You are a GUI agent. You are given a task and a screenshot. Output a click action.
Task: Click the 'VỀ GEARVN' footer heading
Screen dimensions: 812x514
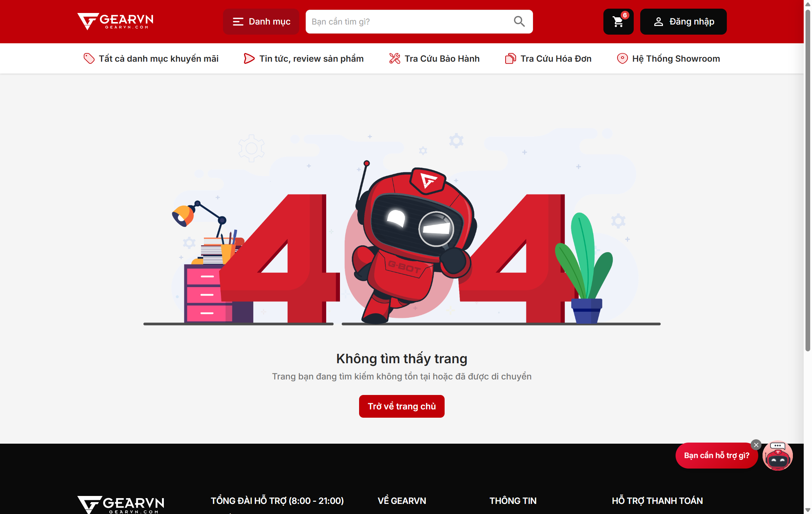click(402, 501)
